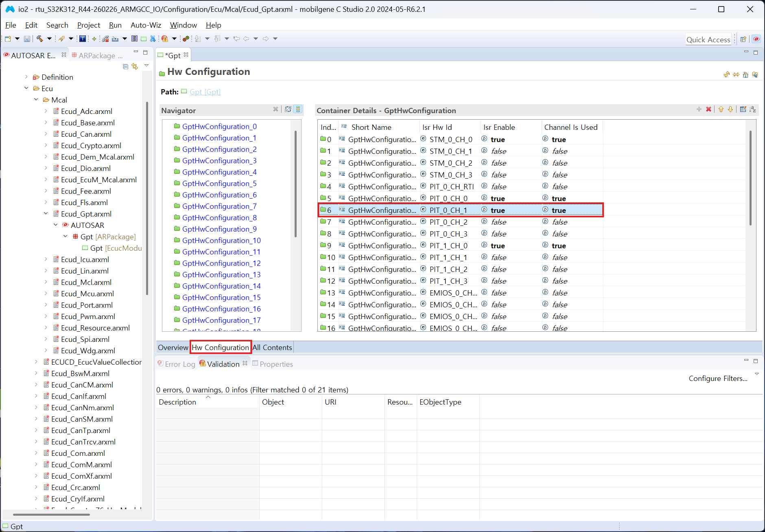Click the gold four-point star toolbar icon
This screenshot has width=765, height=532.
click(94, 39)
